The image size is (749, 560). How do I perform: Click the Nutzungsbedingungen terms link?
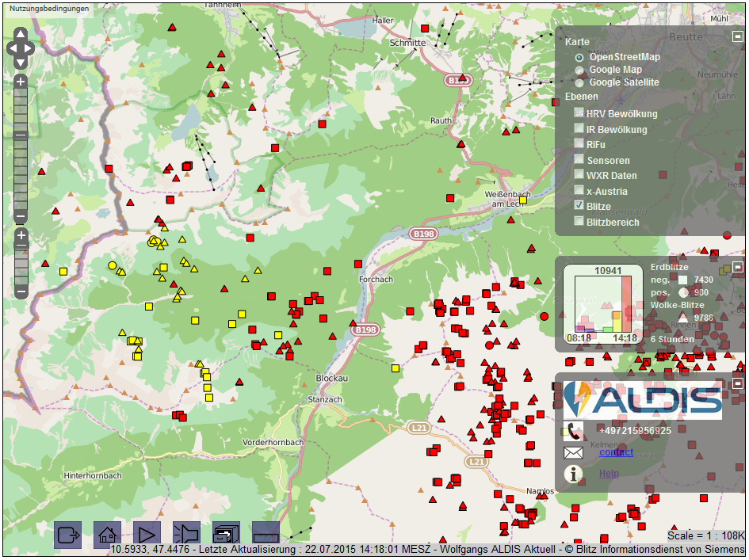coord(47,8)
